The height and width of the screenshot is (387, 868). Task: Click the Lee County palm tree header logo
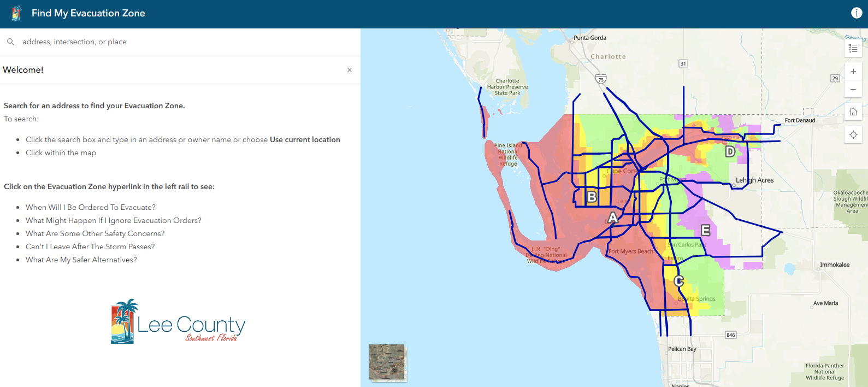[x=16, y=13]
